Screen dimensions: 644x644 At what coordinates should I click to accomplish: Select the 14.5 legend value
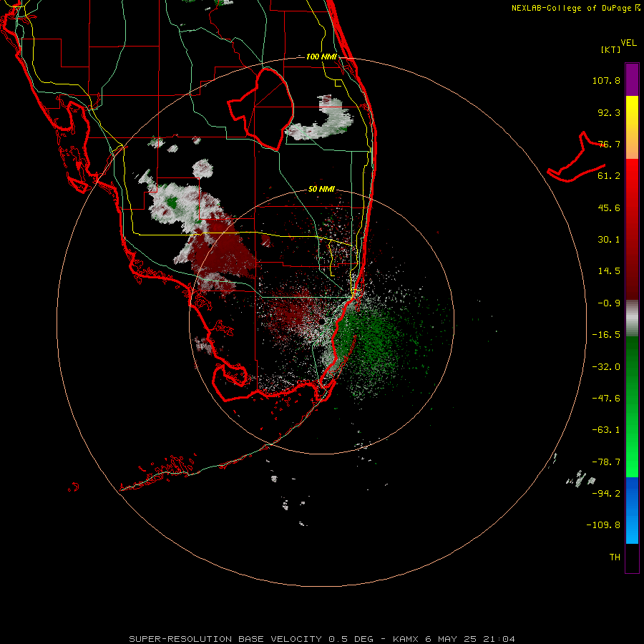click(x=609, y=271)
